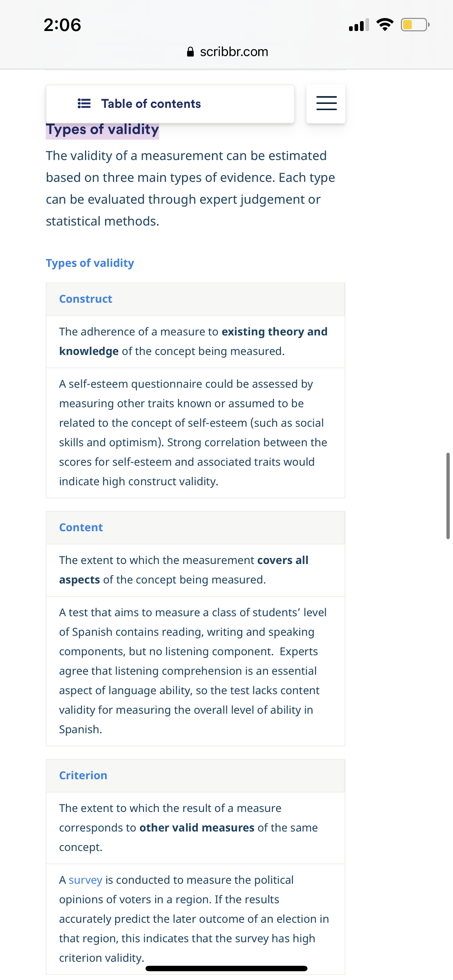Tap the scribbr.com address bar
The height and width of the screenshot is (980, 453).
(x=227, y=52)
